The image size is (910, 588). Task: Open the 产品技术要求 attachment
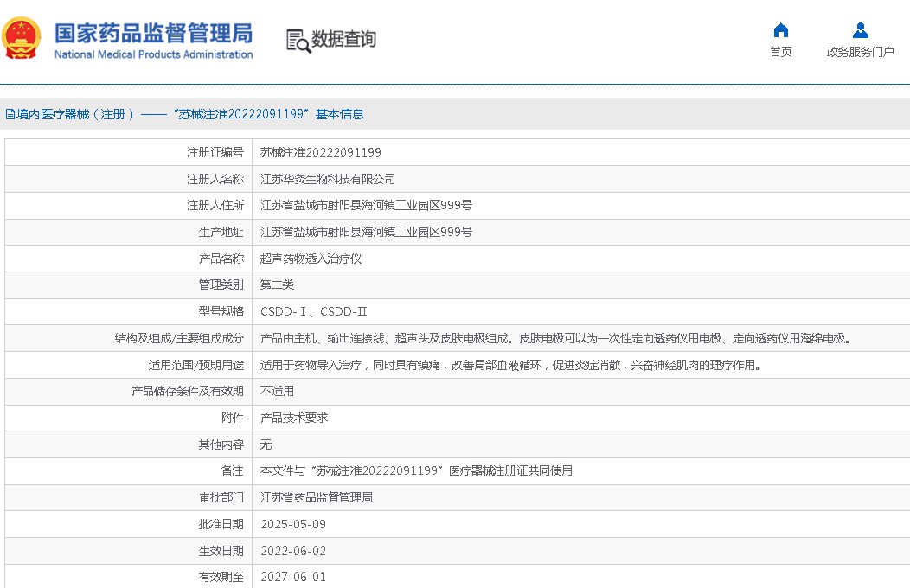294,418
